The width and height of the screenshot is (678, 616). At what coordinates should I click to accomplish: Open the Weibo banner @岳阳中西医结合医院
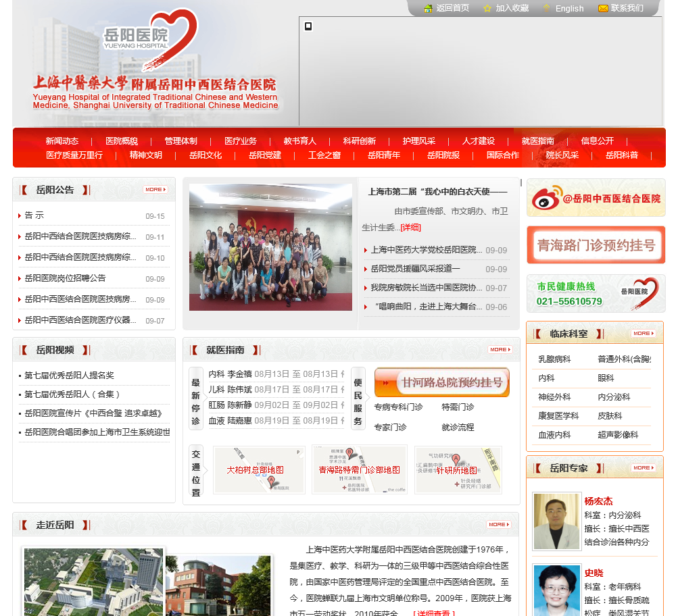tap(596, 199)
